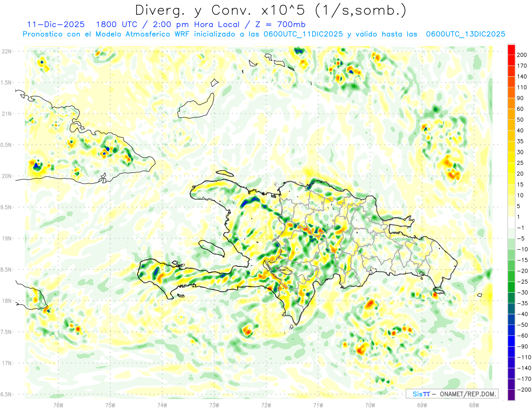Click the red swatch above colorbar value 200
Screen dimensions: 532x411
tap(511, 50)
